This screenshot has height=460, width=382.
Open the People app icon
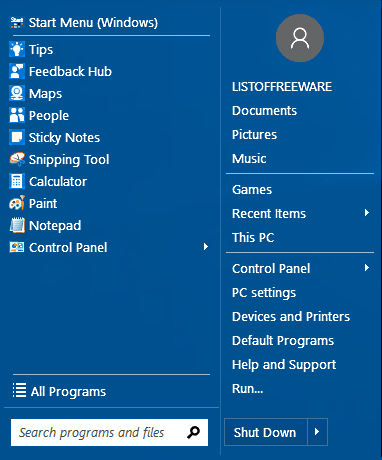click(x=17, y=115)
